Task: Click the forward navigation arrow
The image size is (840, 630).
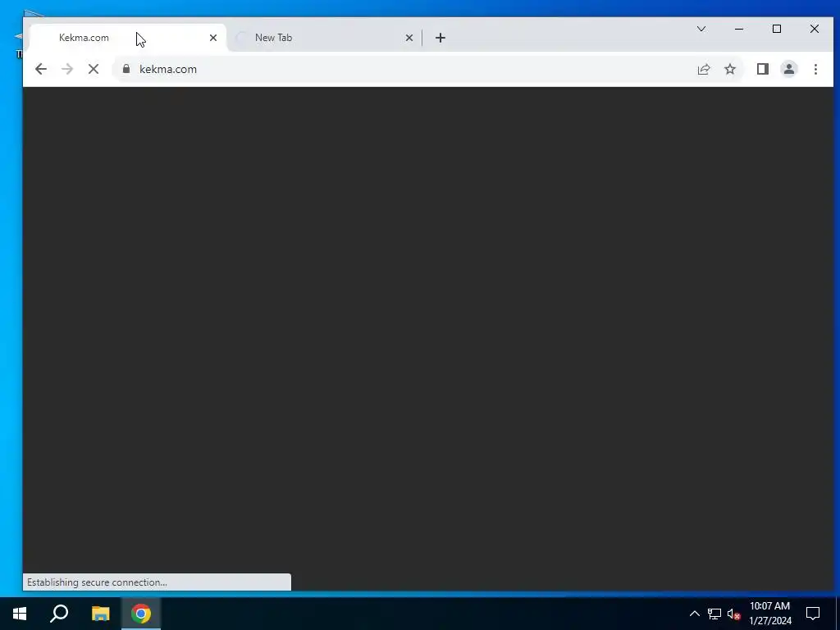Action: 67,69
